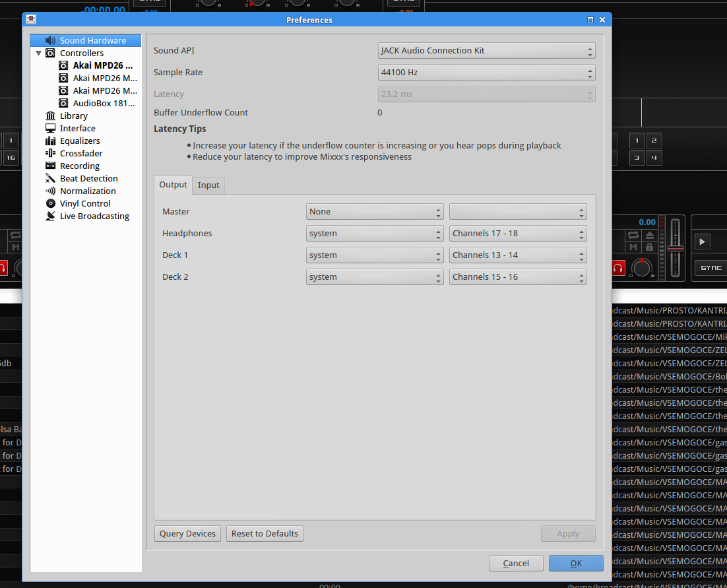Screen dimensions: 727x588
Task: Open the Equalizers preferences page
Action: coord(80,141)
